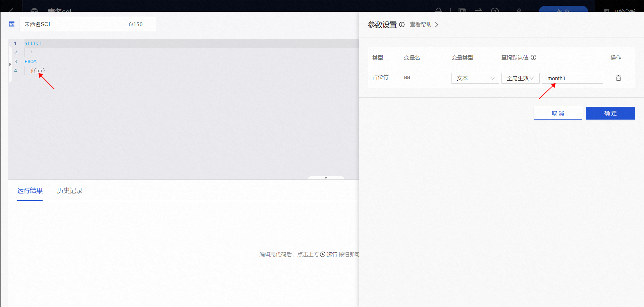Switch to the 运行结果 tab

coord(30,190)
